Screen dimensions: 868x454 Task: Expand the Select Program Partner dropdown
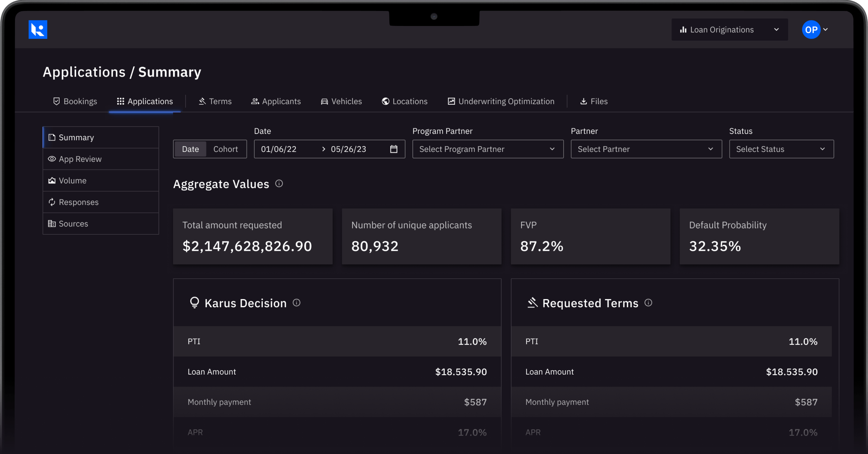point(487,149)
